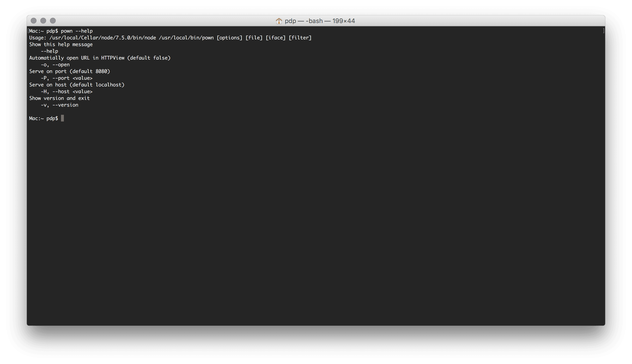Zoom the terminal using the third window button

click(53, 20)
